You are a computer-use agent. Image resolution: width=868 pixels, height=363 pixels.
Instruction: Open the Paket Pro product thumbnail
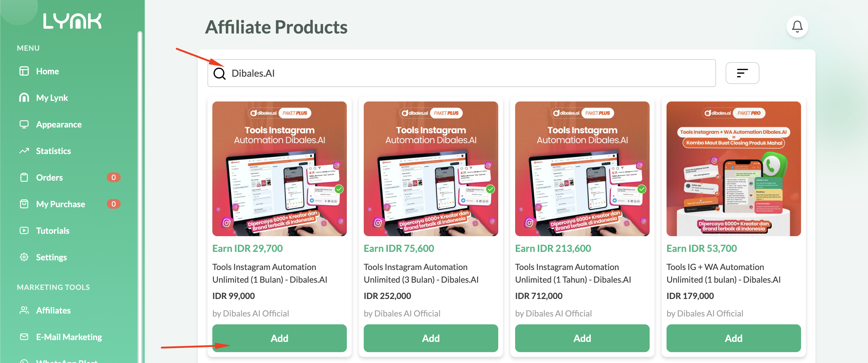(x=733, y=169)
